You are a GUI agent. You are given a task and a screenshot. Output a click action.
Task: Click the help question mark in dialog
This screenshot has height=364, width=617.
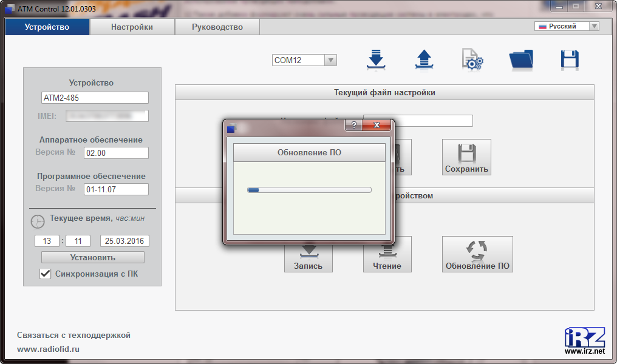coord(353,125)
